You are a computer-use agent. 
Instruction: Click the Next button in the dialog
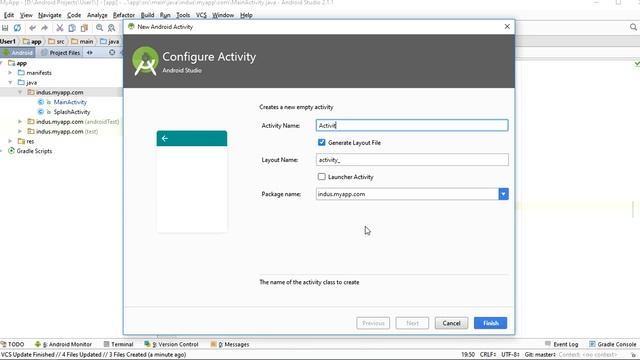tap(412, 323)
